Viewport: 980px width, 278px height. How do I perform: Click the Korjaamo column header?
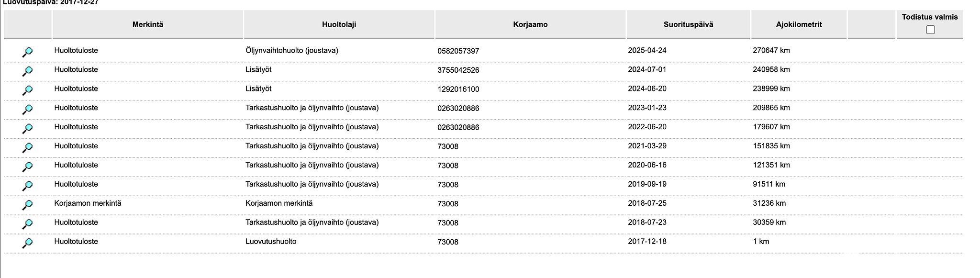tap(530, 24)
